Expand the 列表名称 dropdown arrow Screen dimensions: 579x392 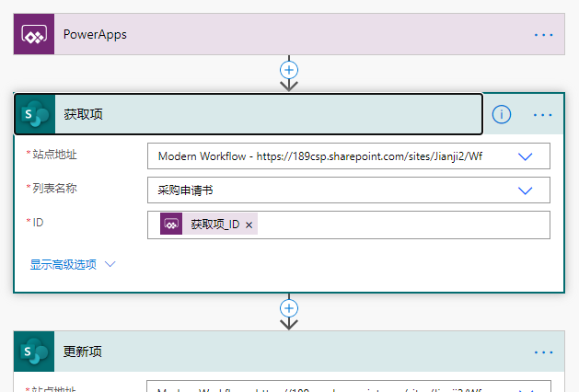tap(525, 190)
